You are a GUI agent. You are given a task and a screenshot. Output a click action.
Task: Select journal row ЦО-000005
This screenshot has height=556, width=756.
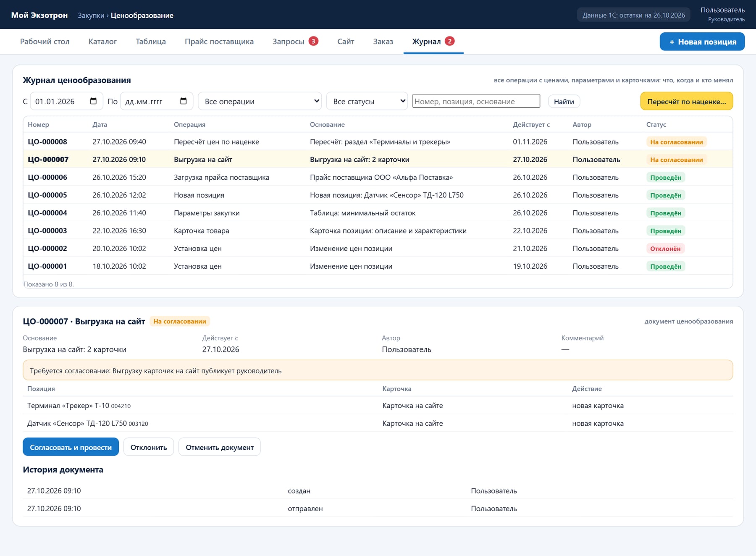[378, 195]
